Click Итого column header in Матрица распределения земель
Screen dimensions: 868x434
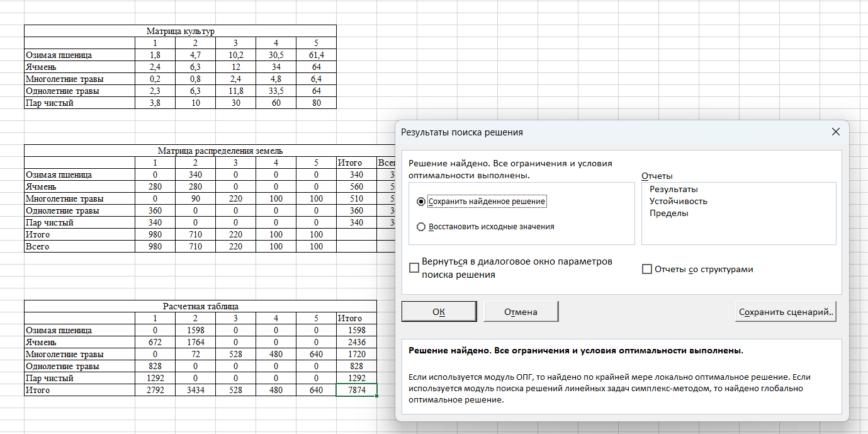point(356,163)
